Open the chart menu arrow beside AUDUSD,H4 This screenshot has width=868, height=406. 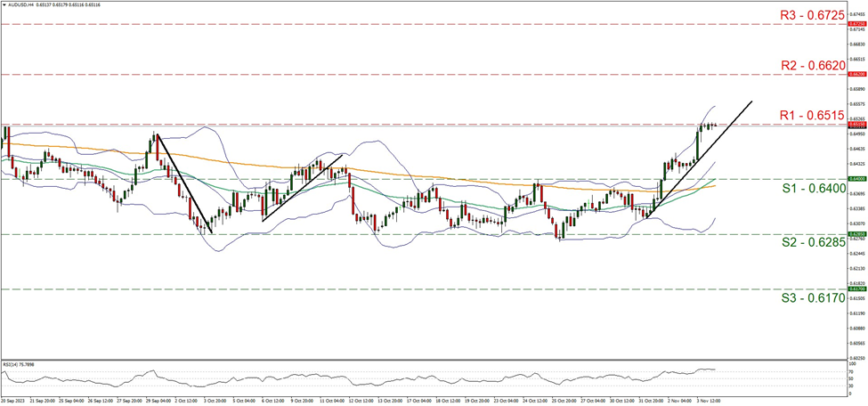coord(3,4)
